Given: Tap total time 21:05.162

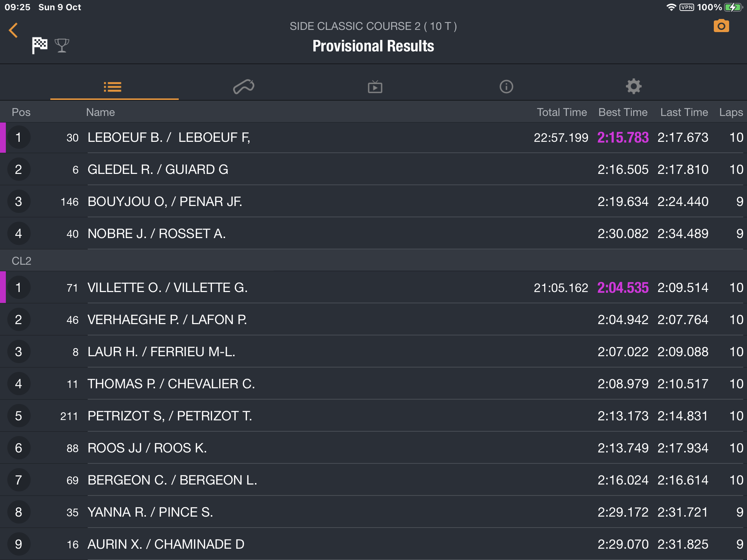Looking at the screenshot, I should pyautogui.click(x=561, y=288).
